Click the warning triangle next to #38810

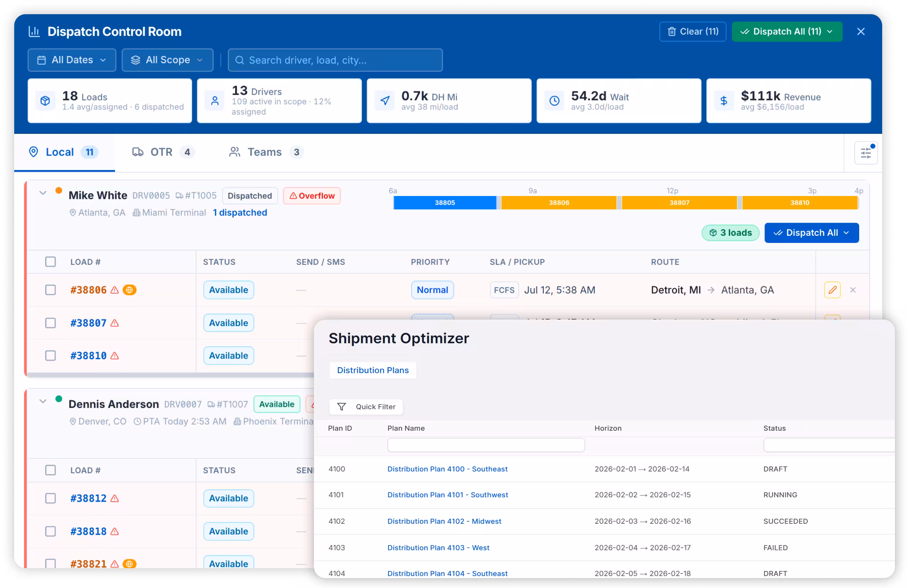[x=115, y=356]
